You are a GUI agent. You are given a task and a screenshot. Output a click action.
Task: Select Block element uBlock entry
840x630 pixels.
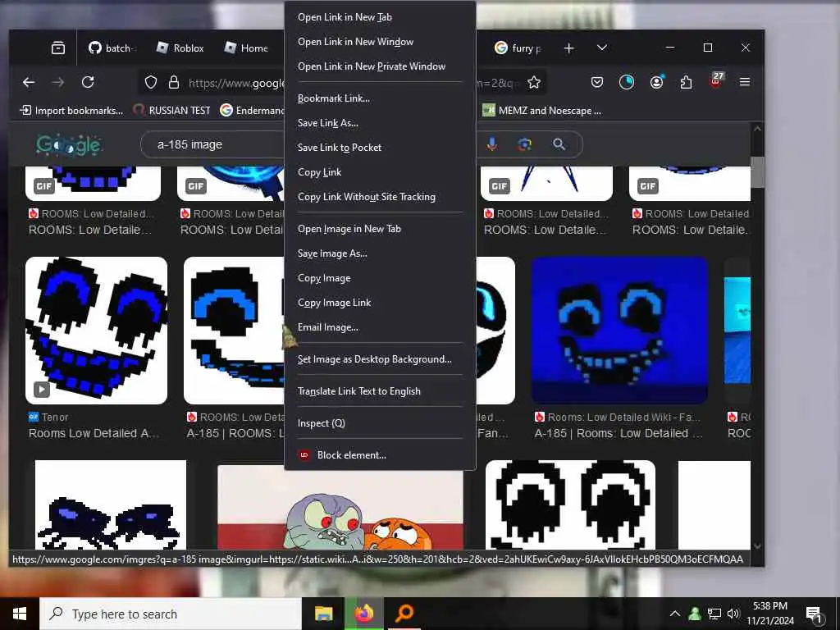[380, 455]
